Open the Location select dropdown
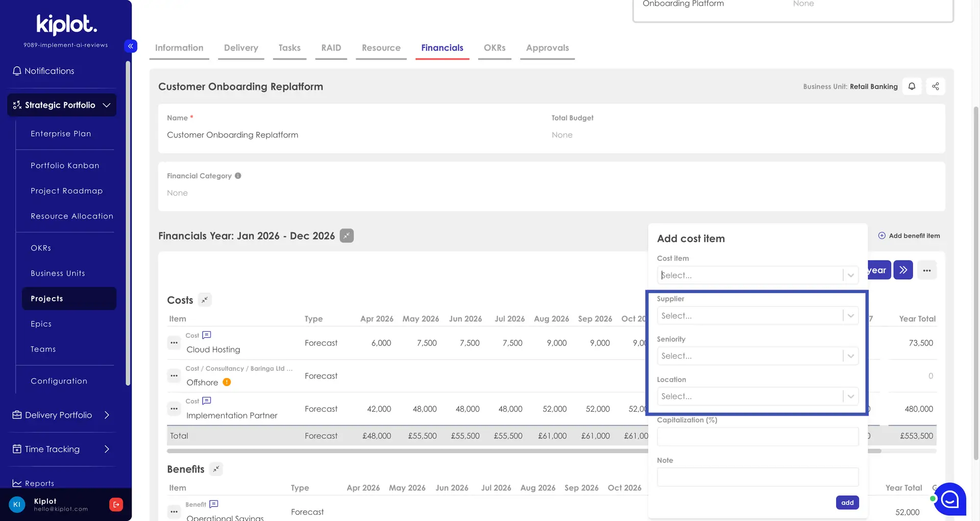The image size is (980, 521). pos(757,396)
